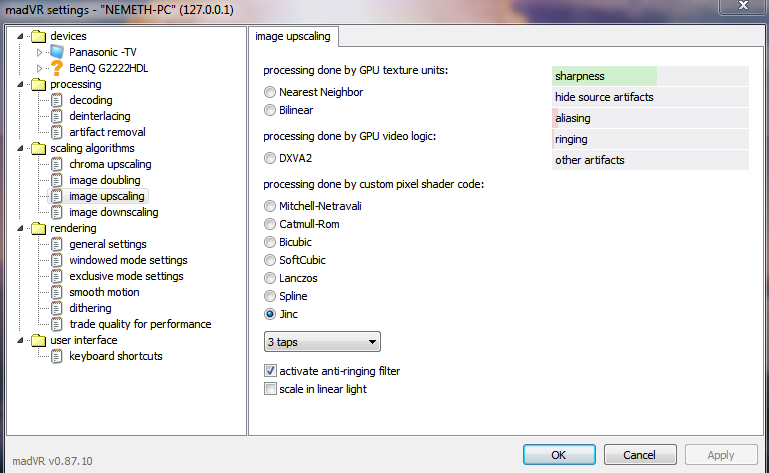Click the processing folder icon

[x=38, y=84]
